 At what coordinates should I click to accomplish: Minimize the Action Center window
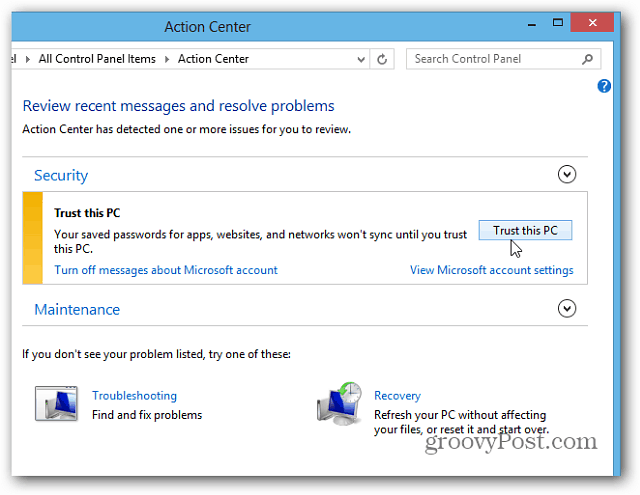(531, 24)
